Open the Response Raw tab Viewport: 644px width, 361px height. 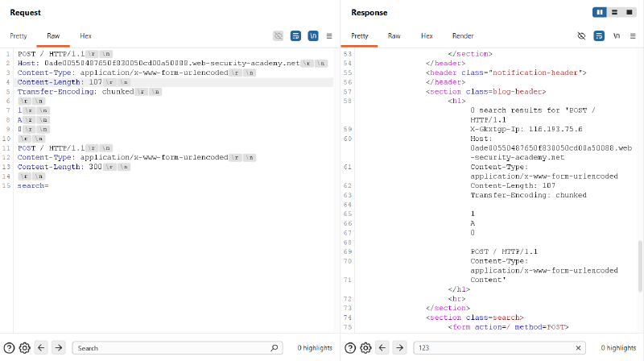[x=394, y=36]
